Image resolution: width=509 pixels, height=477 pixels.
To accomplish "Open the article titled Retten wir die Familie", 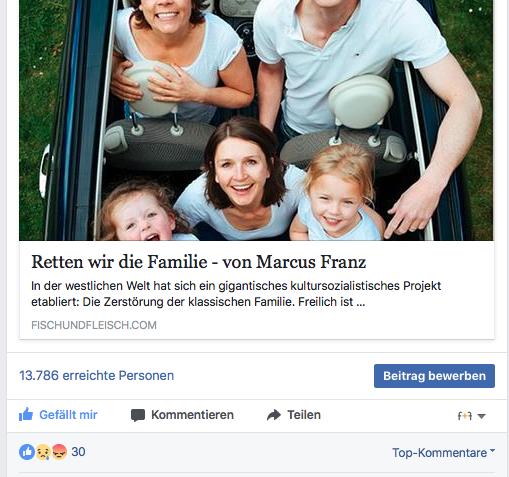I will pos(199,262).
